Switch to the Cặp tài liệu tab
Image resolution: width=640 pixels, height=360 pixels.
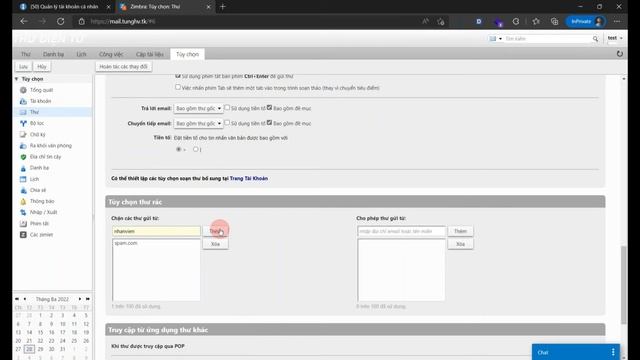(150, 54)
